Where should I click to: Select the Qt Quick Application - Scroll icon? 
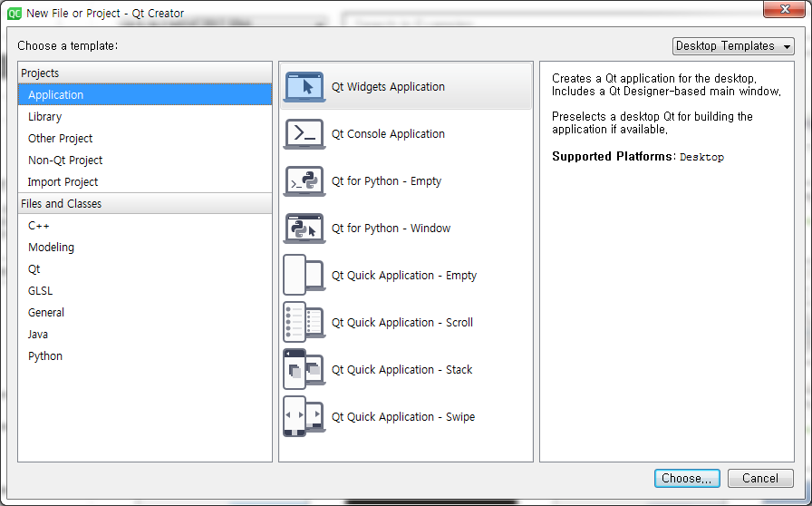(304, 322)
